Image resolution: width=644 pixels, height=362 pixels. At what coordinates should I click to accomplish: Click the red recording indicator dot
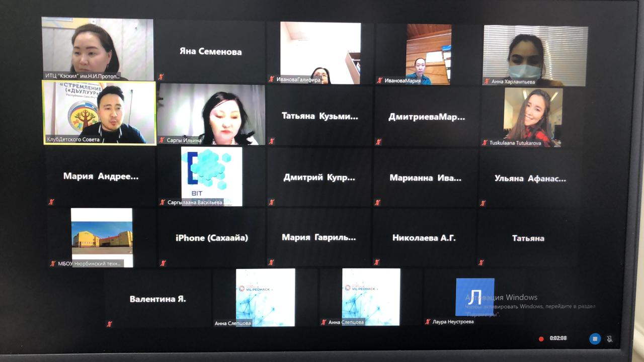[541, 339]
